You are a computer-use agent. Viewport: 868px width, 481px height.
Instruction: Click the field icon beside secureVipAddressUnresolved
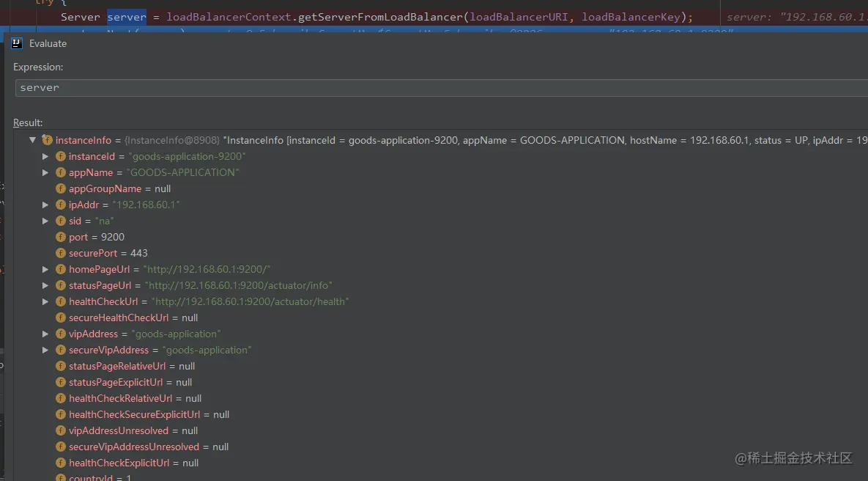point(61,446)
